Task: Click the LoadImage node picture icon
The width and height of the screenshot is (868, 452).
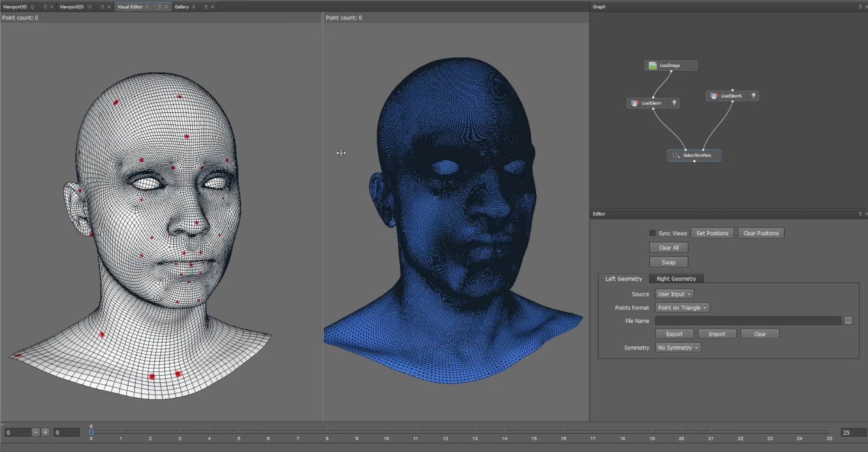Action: pyautogui.click(x=653, y=66)
